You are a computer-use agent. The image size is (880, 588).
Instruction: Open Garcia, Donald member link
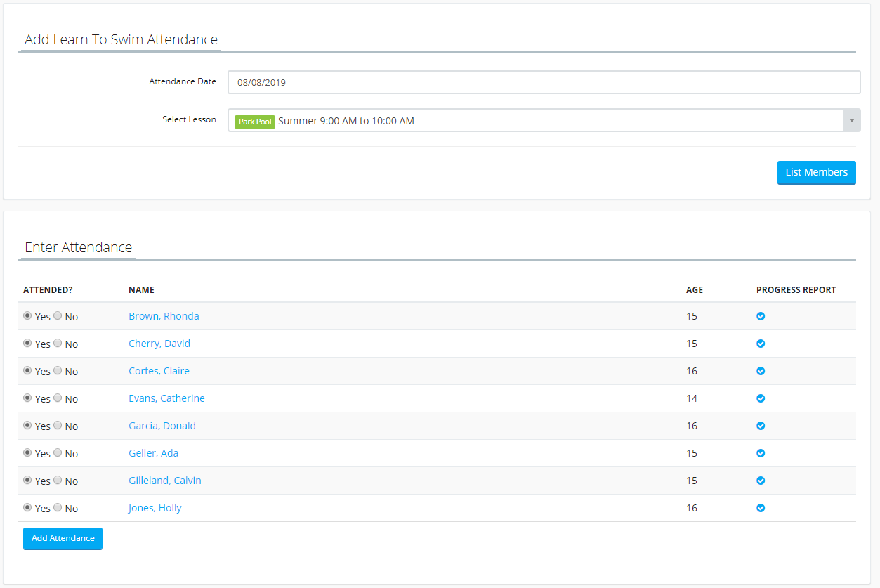pos(162,426)
